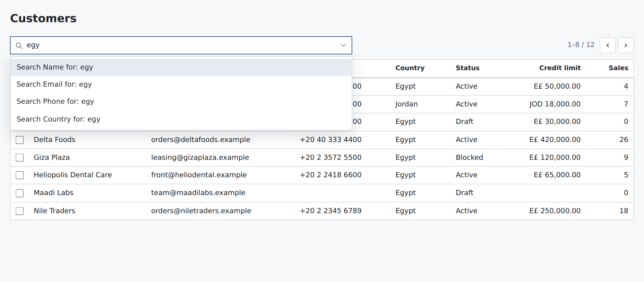644x282 pixels.
Task: Tick the Delta Foods row checkbox
Action: (20, 140)
